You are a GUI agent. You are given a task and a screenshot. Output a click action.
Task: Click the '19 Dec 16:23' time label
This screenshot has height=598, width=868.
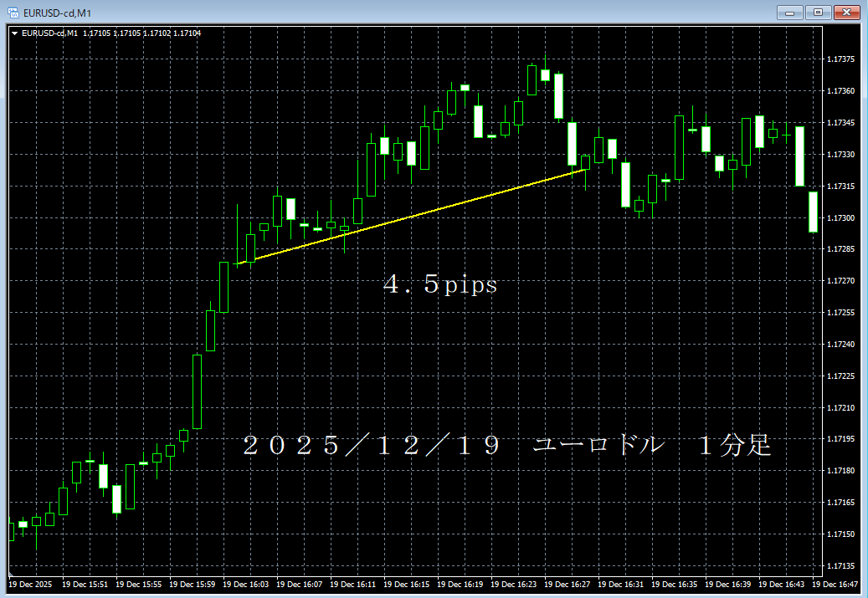coord(514,584)
